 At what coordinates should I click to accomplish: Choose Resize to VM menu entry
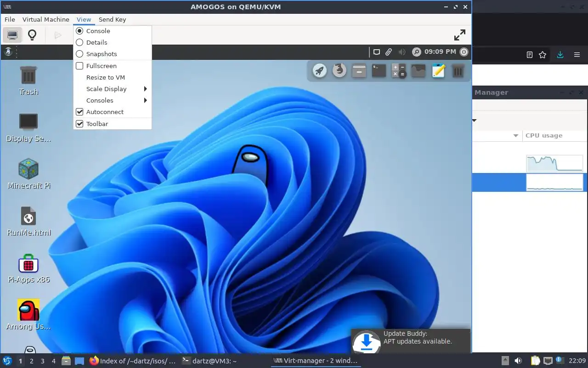113,77
